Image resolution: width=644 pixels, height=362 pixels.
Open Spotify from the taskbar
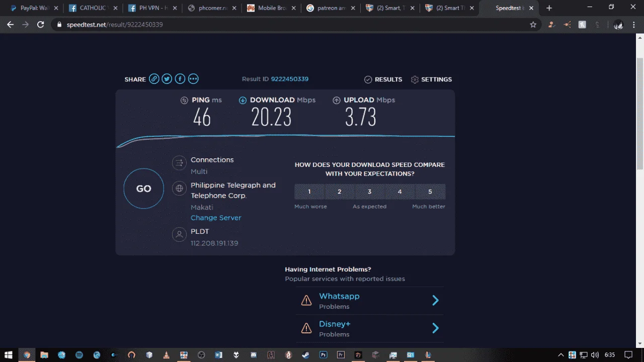point(79,354)
